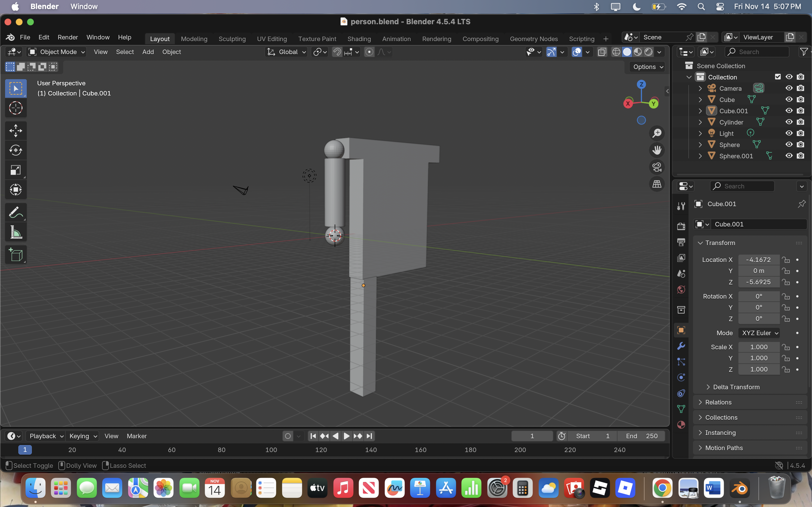This screenshot has height=507, width=812.
Task: Select the Move tool in toolbar
Action: click(x=16, y=130)
